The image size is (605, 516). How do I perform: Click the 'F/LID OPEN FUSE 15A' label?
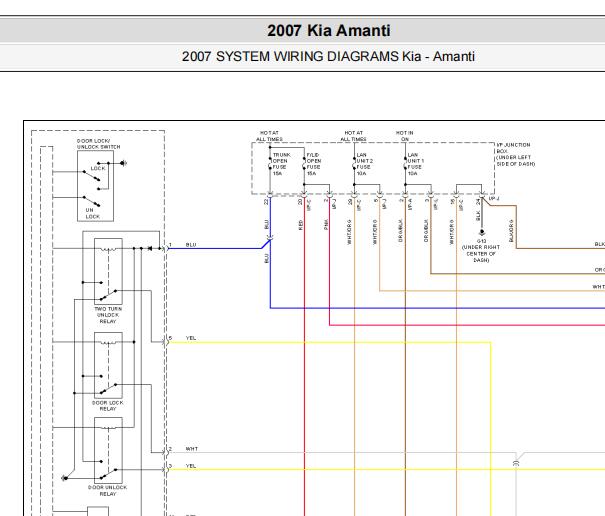(x=314, y=164)
